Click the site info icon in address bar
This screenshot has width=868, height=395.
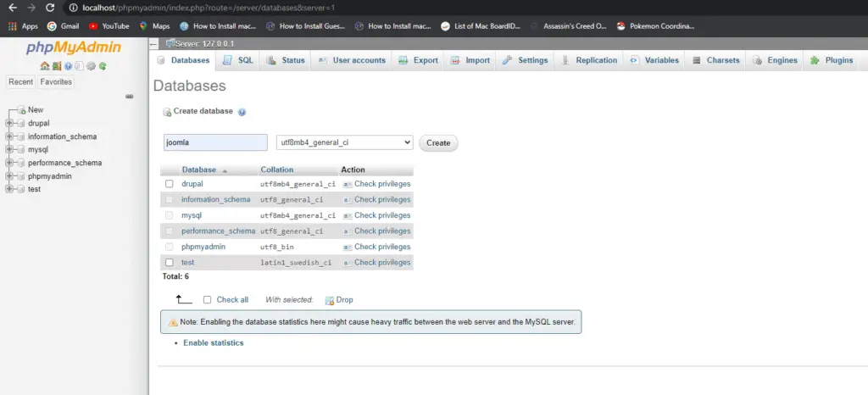(73, 8)
